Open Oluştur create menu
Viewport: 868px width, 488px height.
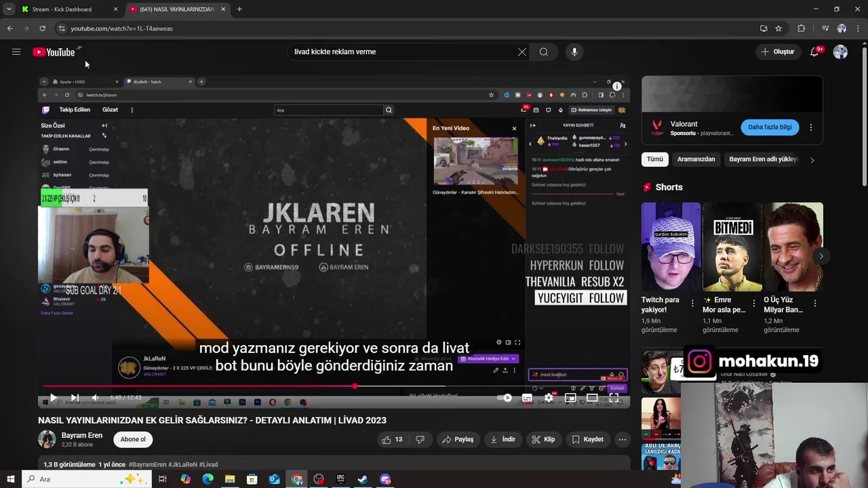(777, 52)
